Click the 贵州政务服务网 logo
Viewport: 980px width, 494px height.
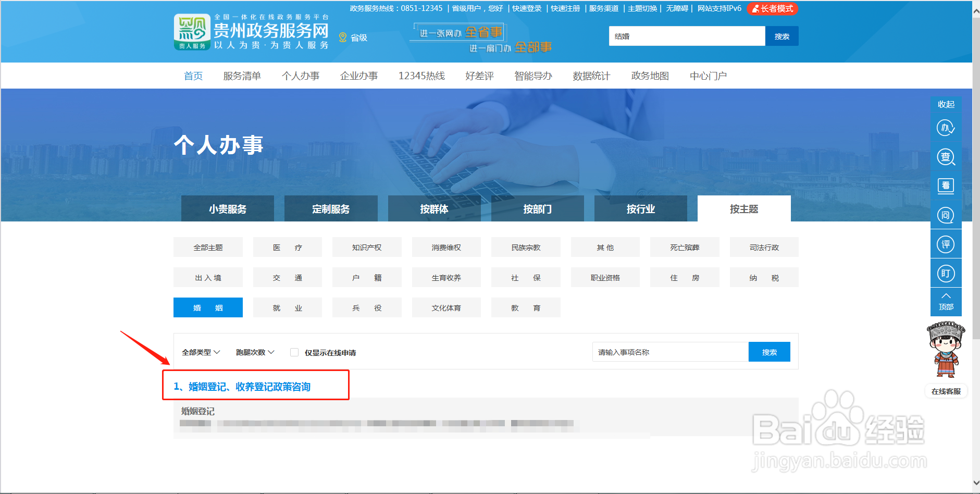pyautogui.click(x=251, y=32)
